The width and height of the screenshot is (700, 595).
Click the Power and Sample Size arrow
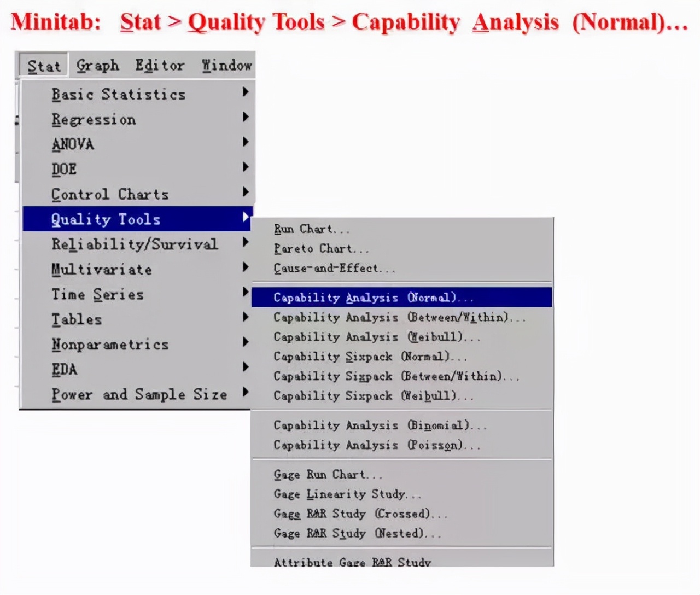tap(246, 392)
